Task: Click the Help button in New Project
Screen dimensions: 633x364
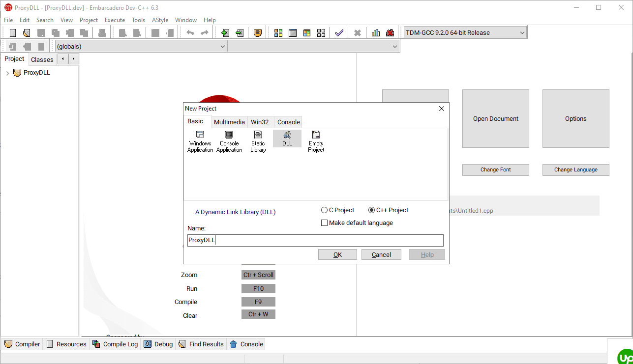Action: point(427,254)
